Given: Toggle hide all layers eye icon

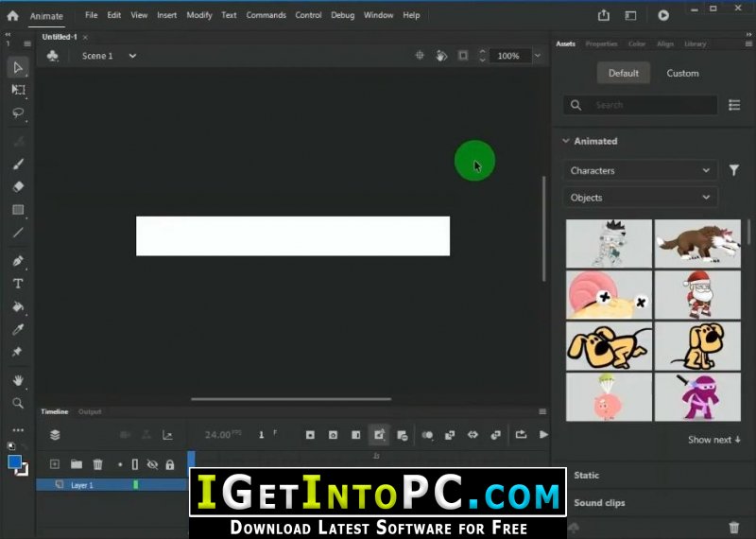Looking at the screenshot, I should point(152,464).
